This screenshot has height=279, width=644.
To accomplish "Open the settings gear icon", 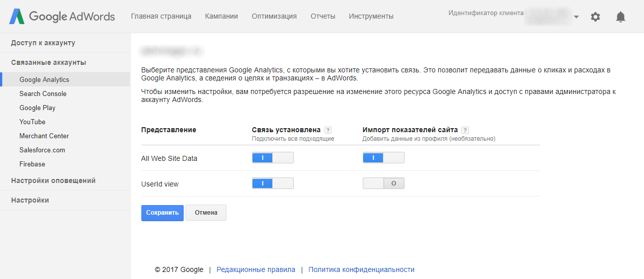I will [x=595, y=17].
